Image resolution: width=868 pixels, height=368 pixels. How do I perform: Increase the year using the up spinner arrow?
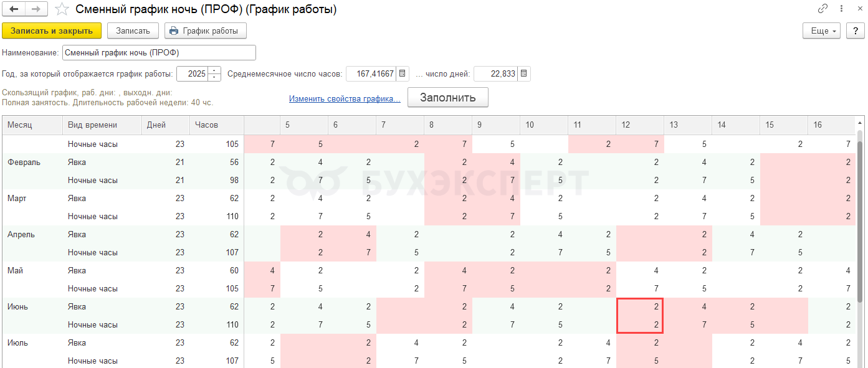(x=215, y=70)
